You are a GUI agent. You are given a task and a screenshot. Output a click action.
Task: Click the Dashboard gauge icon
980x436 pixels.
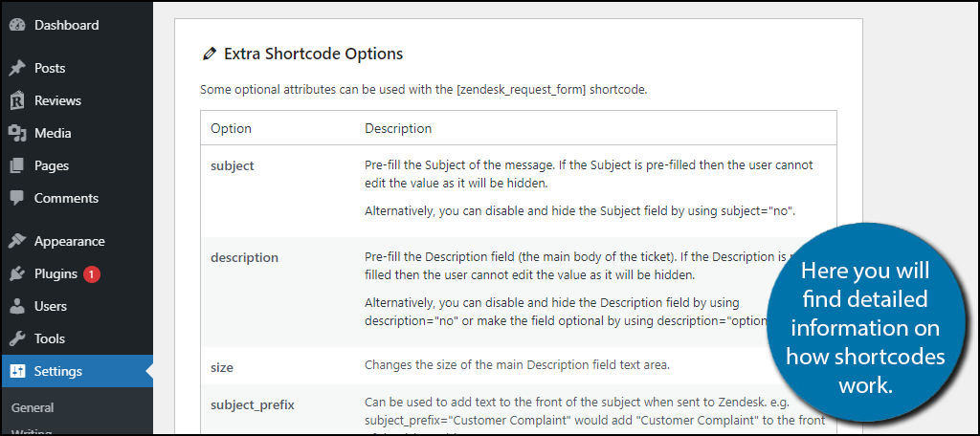[x=17, y=25]
